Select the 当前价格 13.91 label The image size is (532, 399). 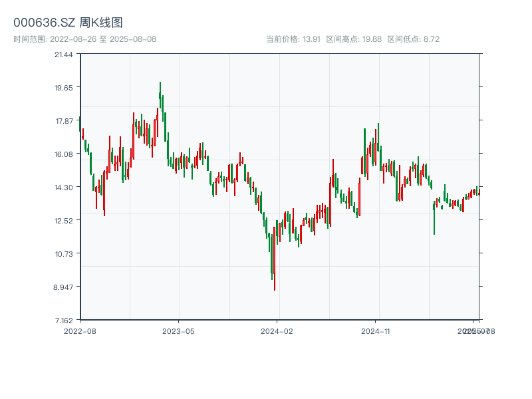293,39
